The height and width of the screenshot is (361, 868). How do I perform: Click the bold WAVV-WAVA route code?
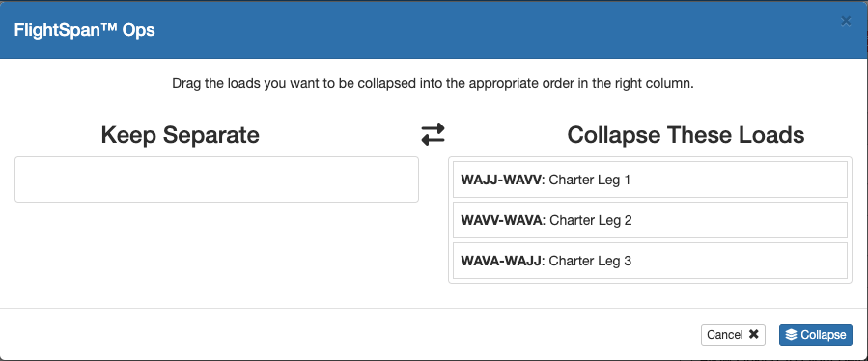(x=502, y=220)
